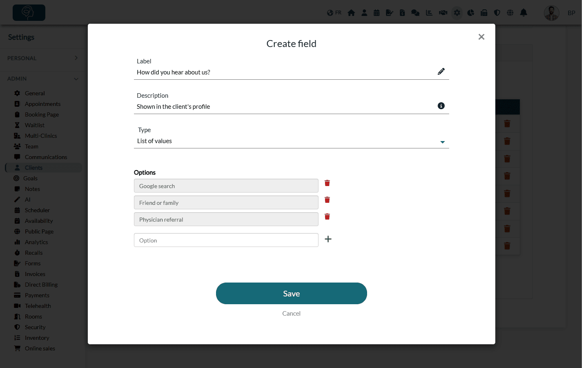Go to Booking Page settings
Screen dimensions: 588x368
coord(42,114)
